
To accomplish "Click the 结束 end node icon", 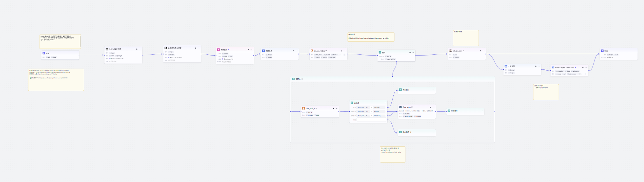I will 602,51.
